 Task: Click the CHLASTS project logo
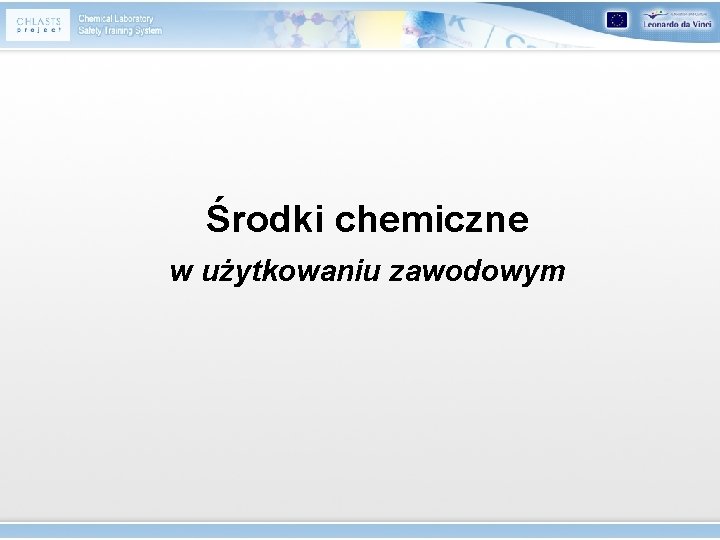38,25
